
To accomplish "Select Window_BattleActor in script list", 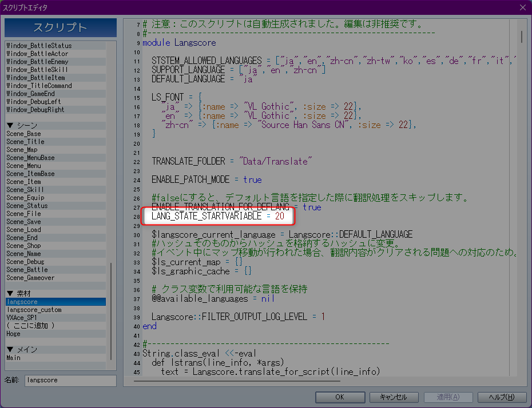I will (56, 54).
